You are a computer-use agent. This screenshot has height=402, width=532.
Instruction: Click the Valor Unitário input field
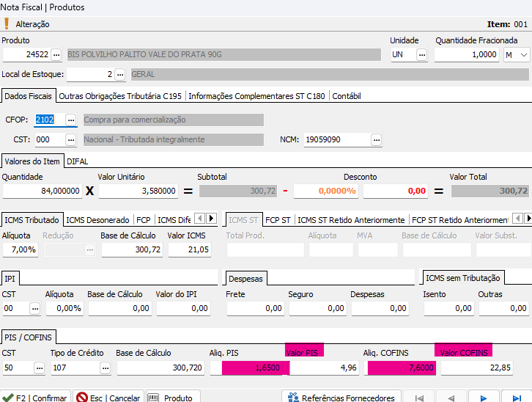click(138, 191)
